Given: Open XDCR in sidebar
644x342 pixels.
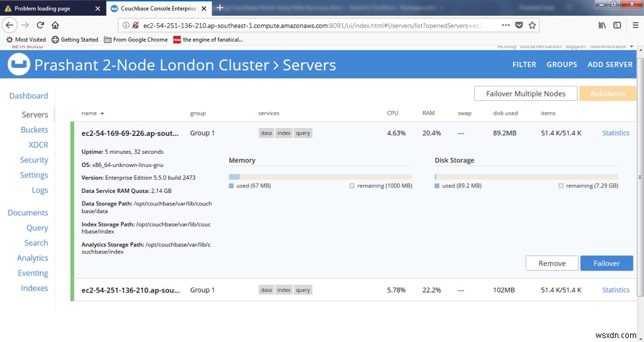Looking at the screenshot, I should (x=38, y=145).
